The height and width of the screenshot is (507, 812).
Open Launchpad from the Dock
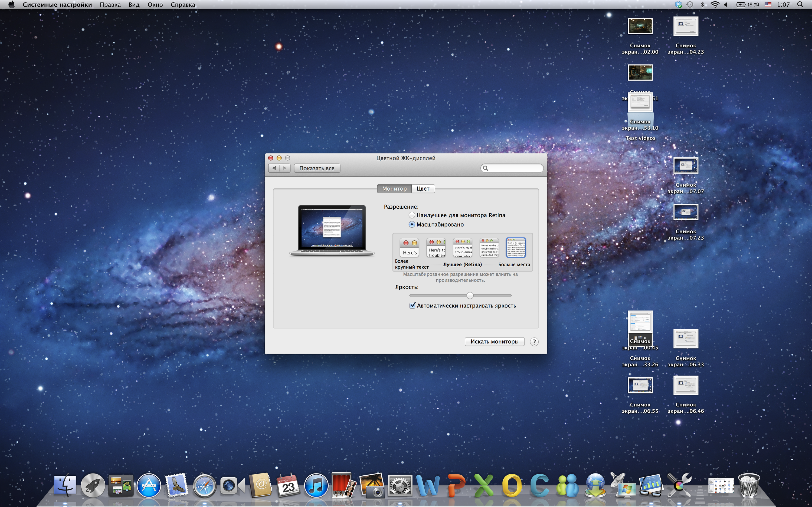pyautogui.click(x=93, y=485)
